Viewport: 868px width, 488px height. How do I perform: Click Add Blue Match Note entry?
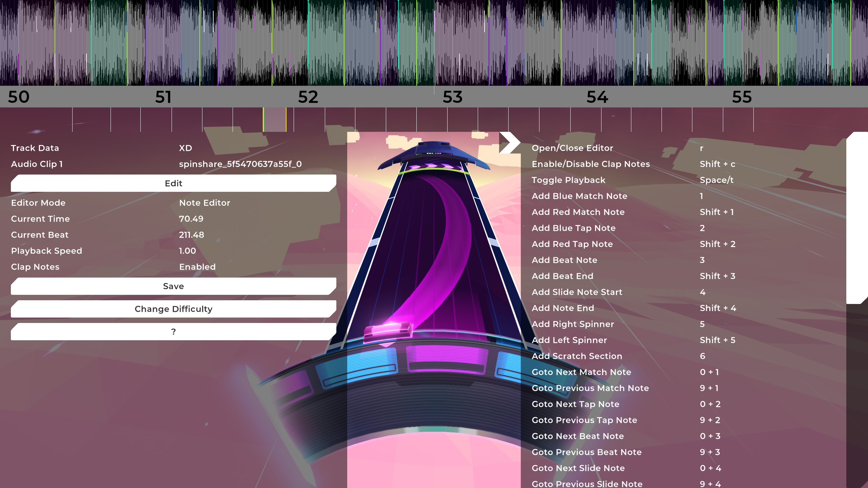579,196
